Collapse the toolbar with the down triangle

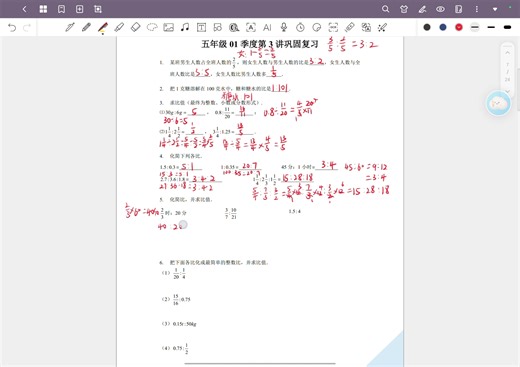point(495,9)
